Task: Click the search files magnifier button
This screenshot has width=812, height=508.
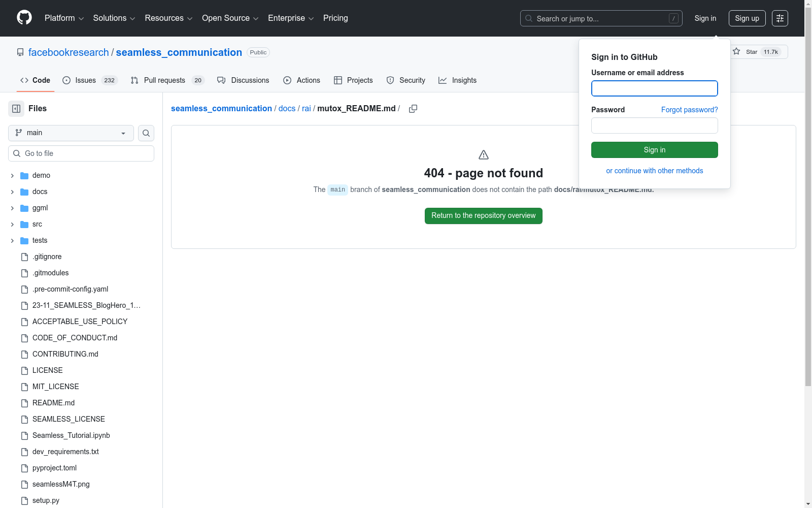Action: pos(146,133)
